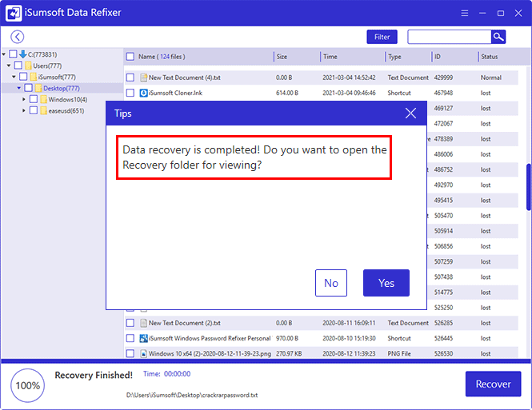Viewport: 532px width, 410px height.
Task: Click the C: drive icon
Action: (x=23, y=54)
